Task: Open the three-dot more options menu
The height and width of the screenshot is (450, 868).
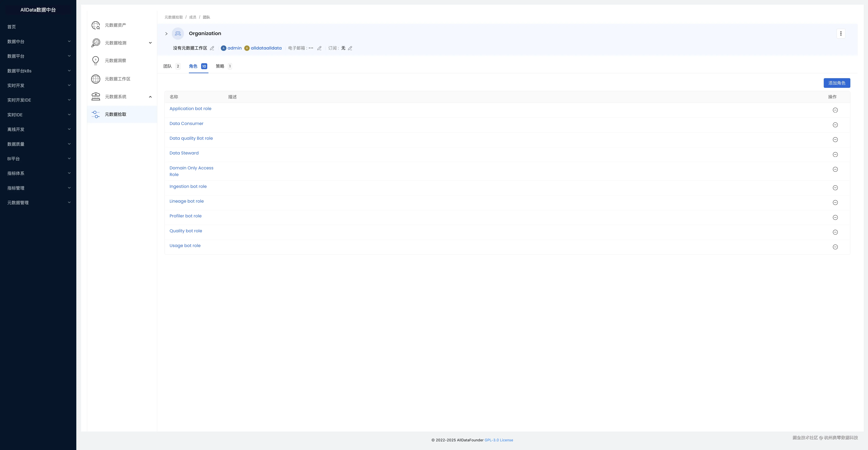Action: [841, 34]
